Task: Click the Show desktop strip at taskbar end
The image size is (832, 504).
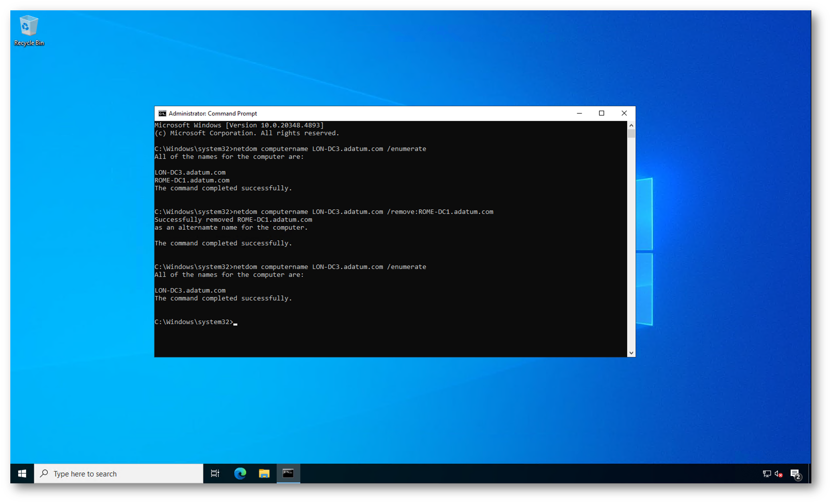Action: [x=810, y=474]
